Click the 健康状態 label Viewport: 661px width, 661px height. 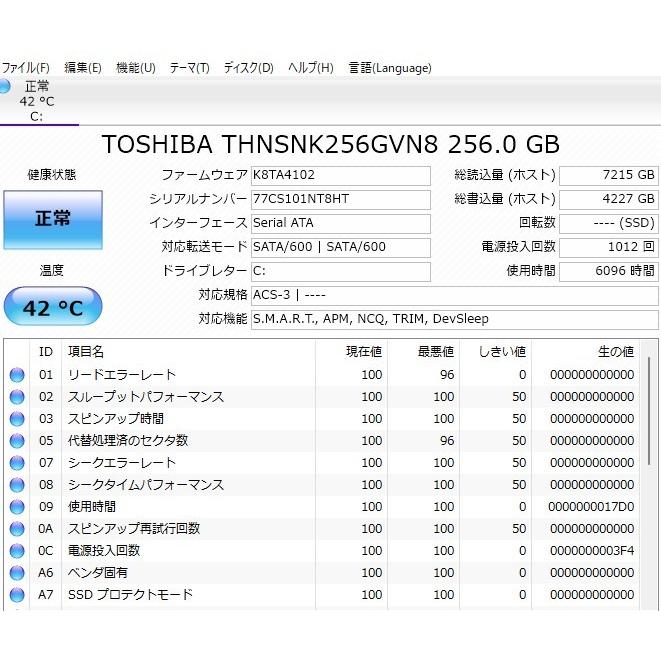(52, 175)
